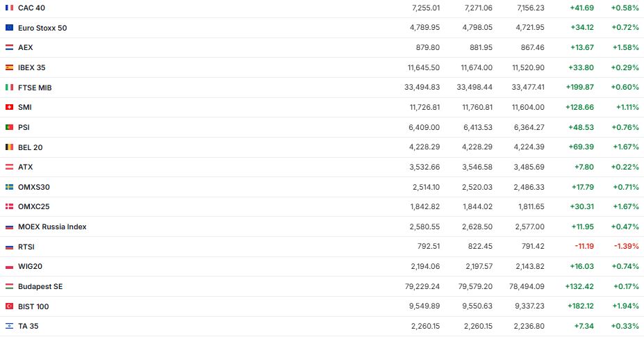The image size is (644, 337).
Task: Open the CAC 40 index link
Action: pos(33,7)
